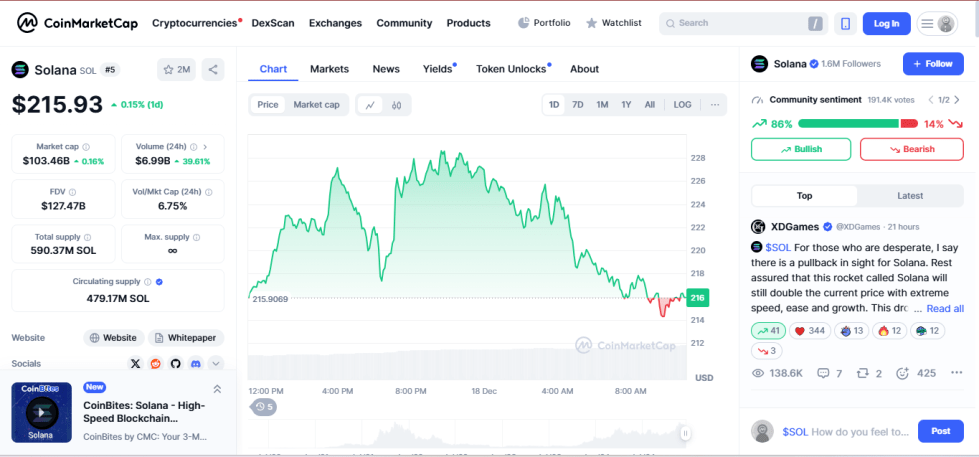Screen dimensions: 979x457
Task: Click the Log In button
Action: [x=886, y=23]
